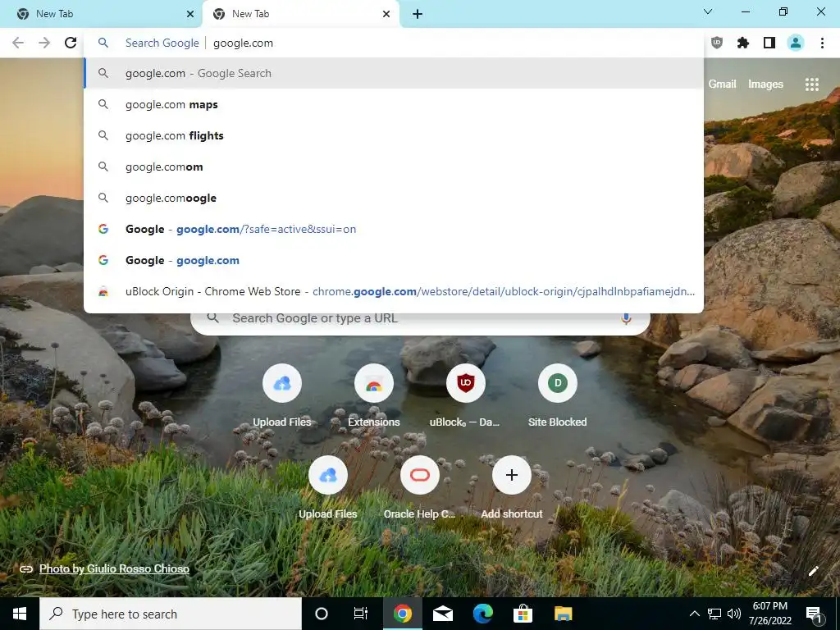Image resolution: width=840 pixels, height=630 pixels.
Task: Reload the current page
Action: pyautogui.click(x=71, y=43)
